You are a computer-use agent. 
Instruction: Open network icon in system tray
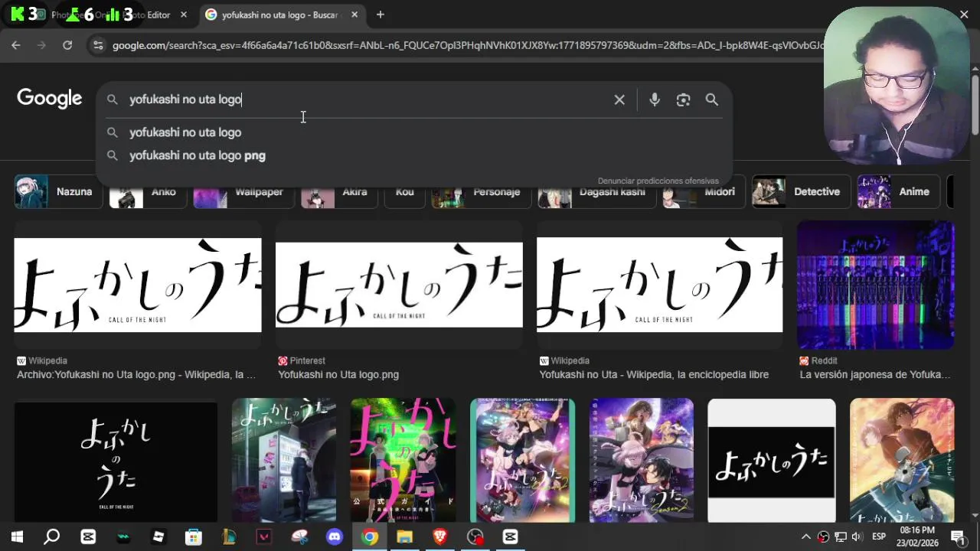(840, 536)
